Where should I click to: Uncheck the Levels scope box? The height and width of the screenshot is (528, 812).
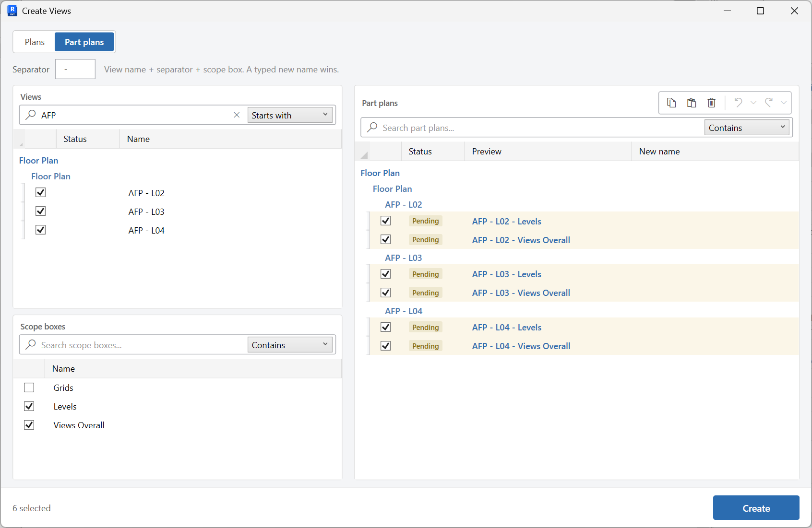[x=29, y=406]
